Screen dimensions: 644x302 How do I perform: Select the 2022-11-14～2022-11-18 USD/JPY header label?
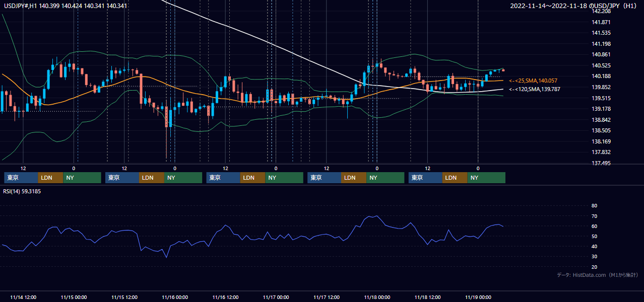(574, 6)
